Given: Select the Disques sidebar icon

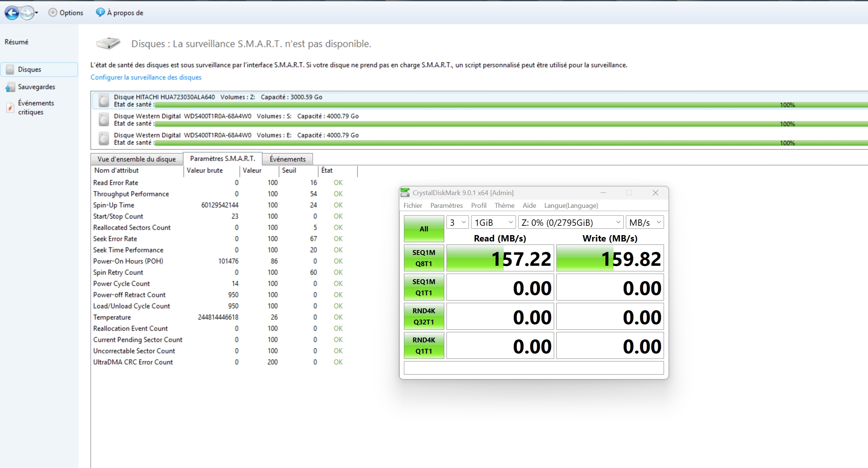Looking at the screenshot, I should 10,70.
